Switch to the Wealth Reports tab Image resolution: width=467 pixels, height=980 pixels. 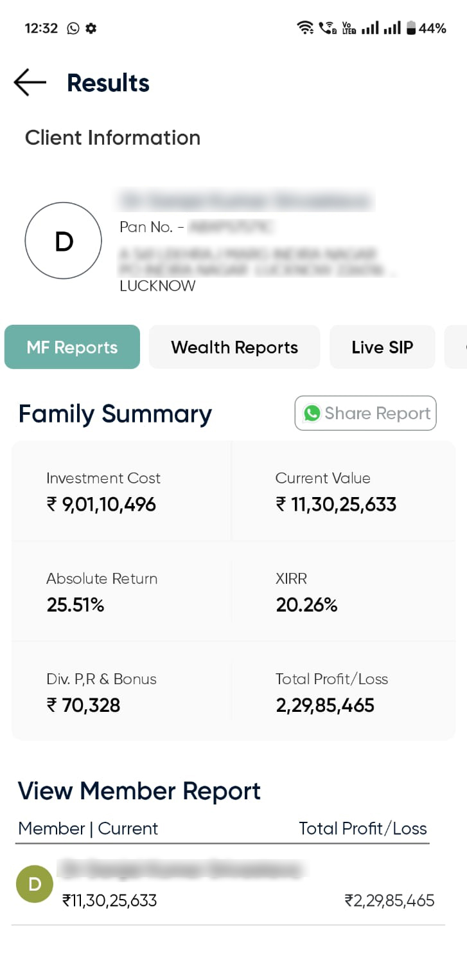click(234, 347)
